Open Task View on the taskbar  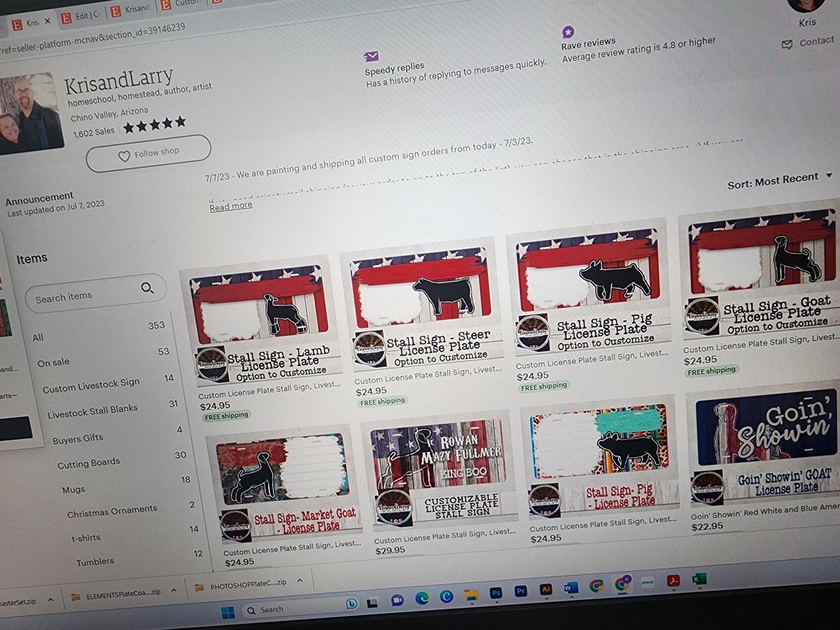(x=373, y=602)
